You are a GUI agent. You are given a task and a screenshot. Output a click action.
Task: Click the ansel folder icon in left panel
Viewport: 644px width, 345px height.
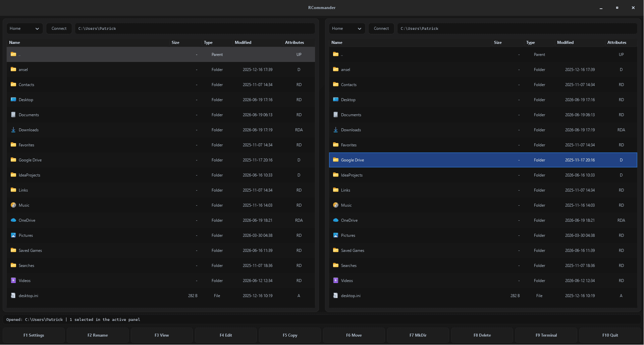click(x=13, y=69)
